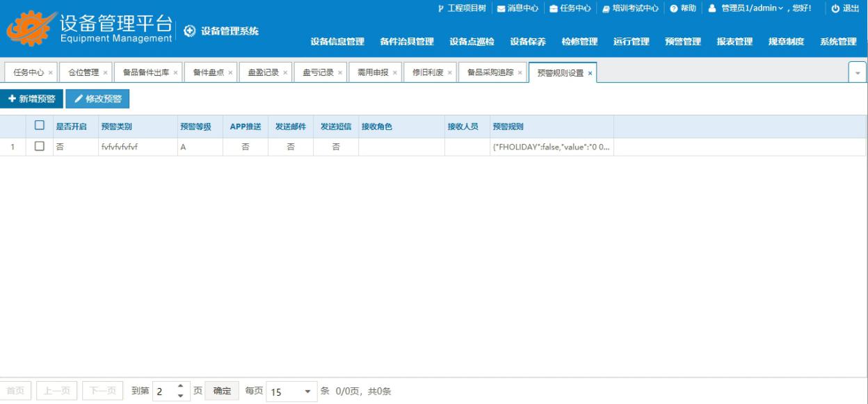Close the 仓位管理 tab
Screen dimensions: 868x404
click(106, 73)
